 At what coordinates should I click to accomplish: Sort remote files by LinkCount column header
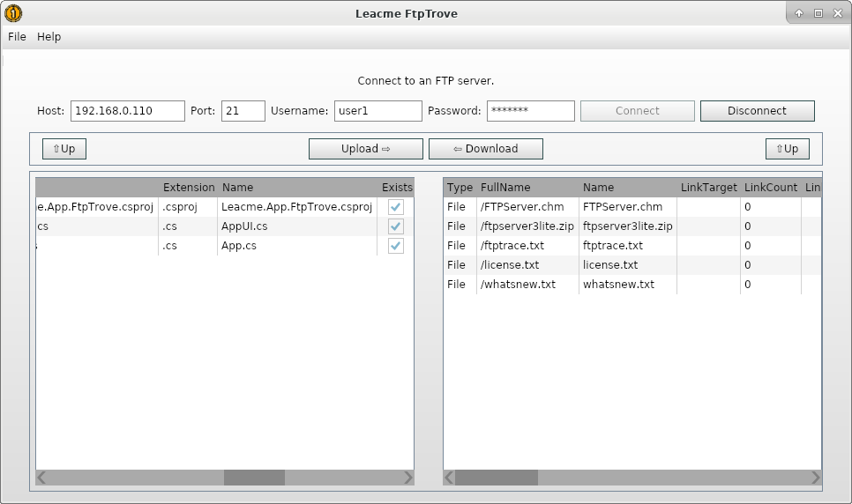click(x=770, y=188)
